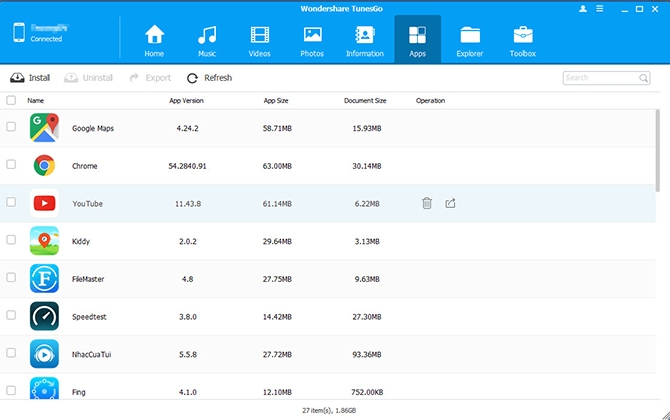The image size is (670, 420).
Task: Select the Apps section
Action: (x=417, y=39)
